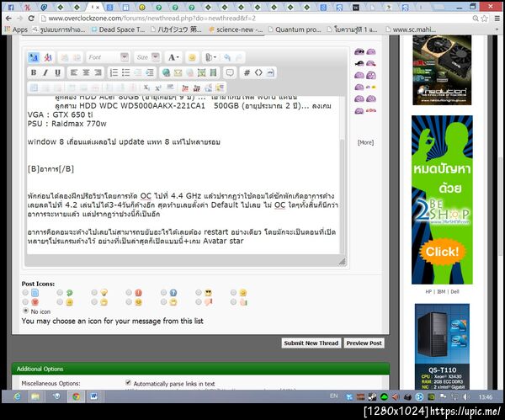Open the bookmarks overflow chevron

[x=497, y=29]
